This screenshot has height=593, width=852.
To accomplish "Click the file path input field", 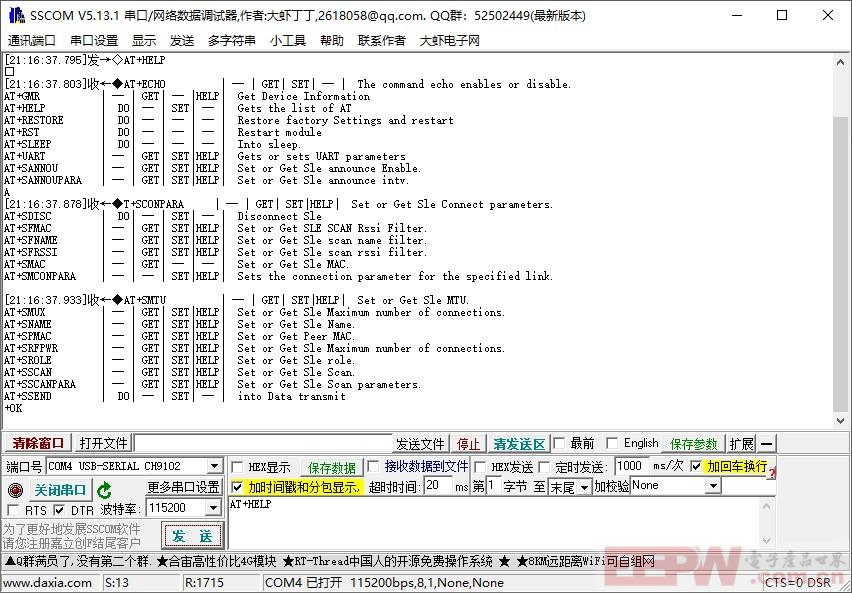I will (263, 444).
